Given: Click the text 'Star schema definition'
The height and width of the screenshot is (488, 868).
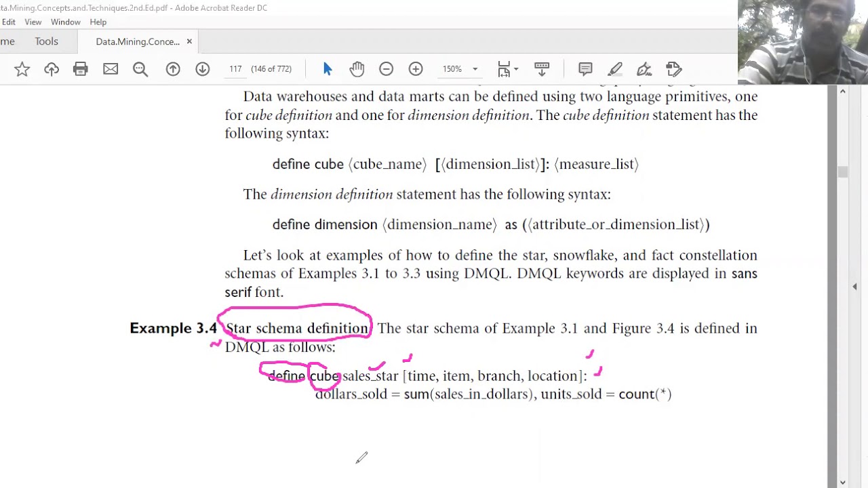Looking at the screenshot, I should [296, 328].
